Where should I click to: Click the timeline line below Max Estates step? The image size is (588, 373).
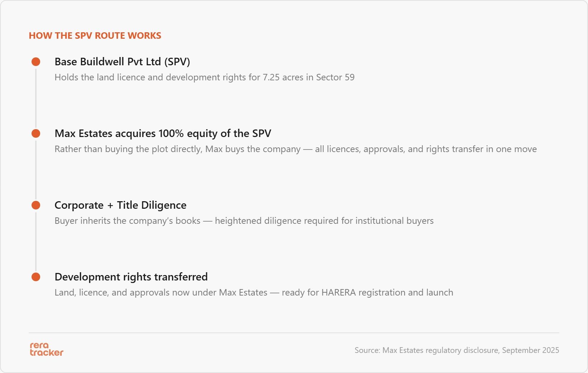coord(36,169)
